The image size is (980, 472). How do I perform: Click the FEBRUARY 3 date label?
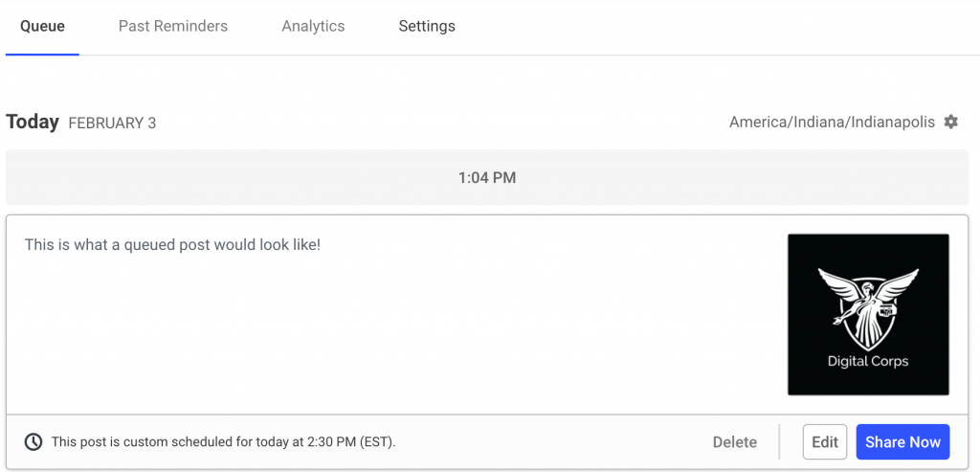(112, 124)
